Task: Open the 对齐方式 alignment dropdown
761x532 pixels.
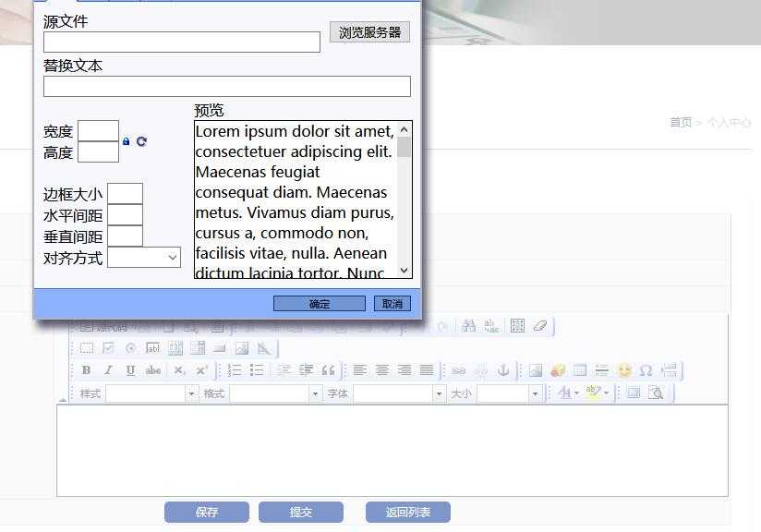Action: tap(144, 258)
